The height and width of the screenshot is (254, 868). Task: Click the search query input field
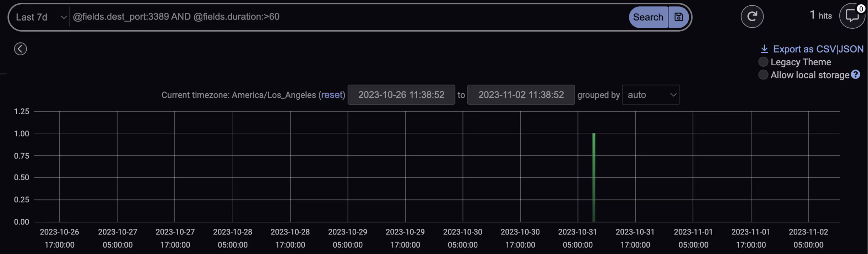349,17
